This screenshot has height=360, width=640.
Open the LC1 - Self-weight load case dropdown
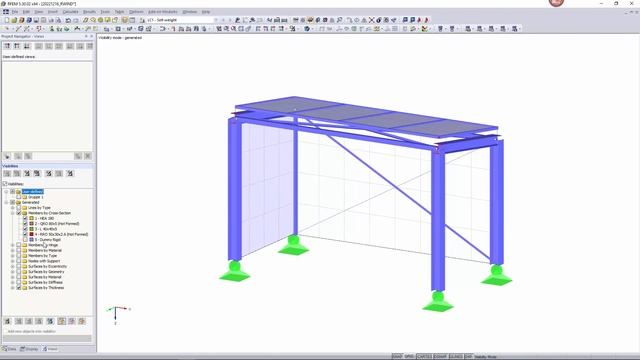coord(216,20)
